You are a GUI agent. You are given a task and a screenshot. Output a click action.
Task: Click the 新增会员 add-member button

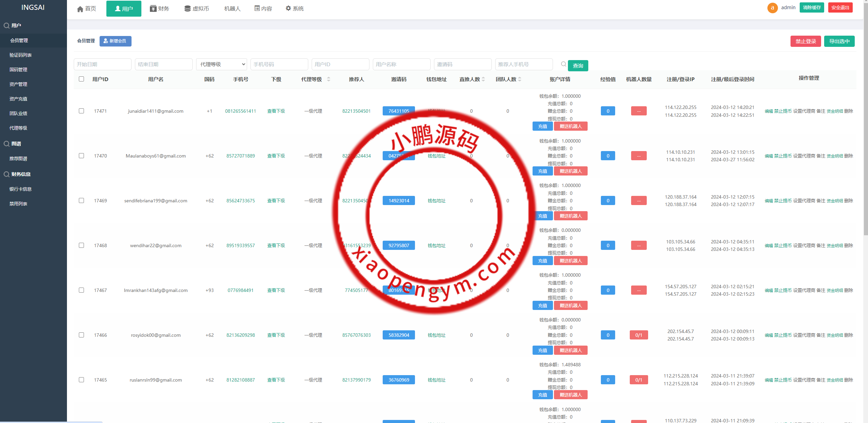115,41
